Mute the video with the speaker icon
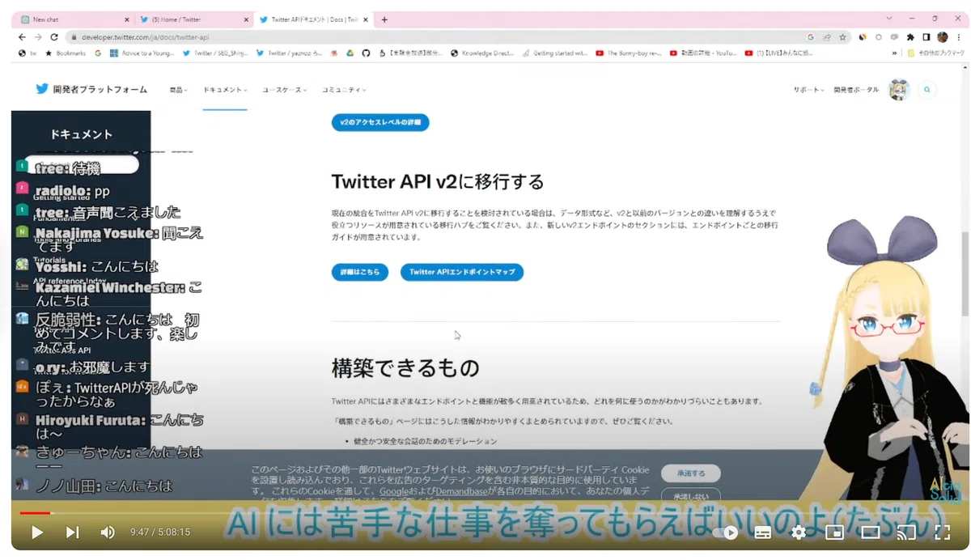The width and height of the screenshot is (971, 560). 108,532
